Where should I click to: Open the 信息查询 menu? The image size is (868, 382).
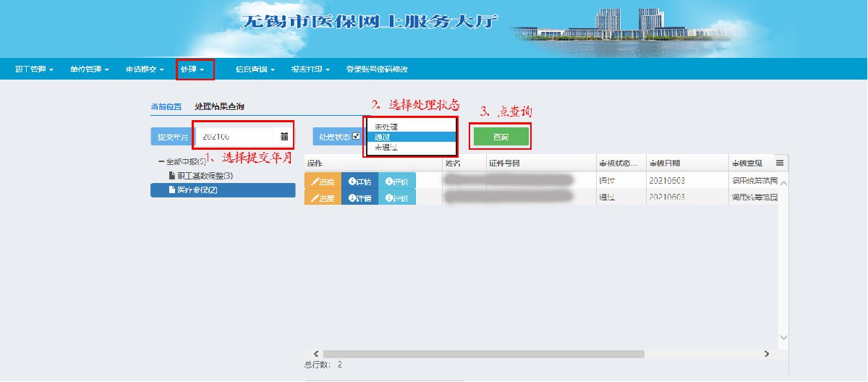(255, 69)
